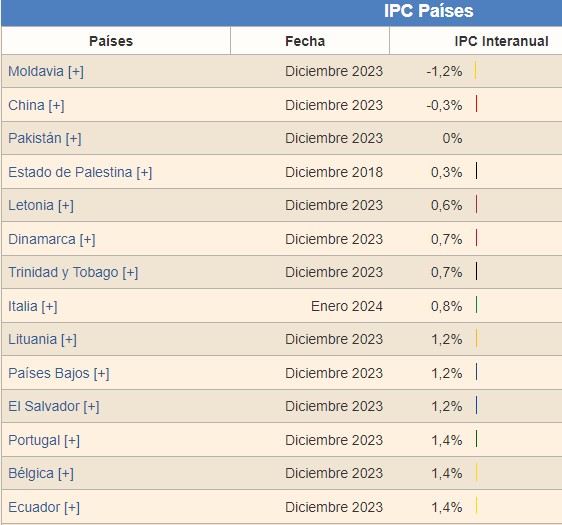Click the red bar in China's row
The image size is (562, 525).
(x=476, y=104)
